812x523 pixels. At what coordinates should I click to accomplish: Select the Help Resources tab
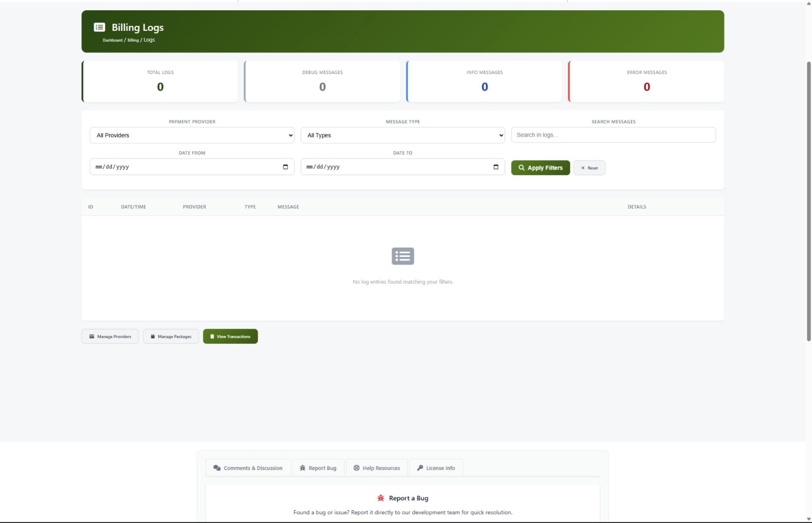[377, 468]
